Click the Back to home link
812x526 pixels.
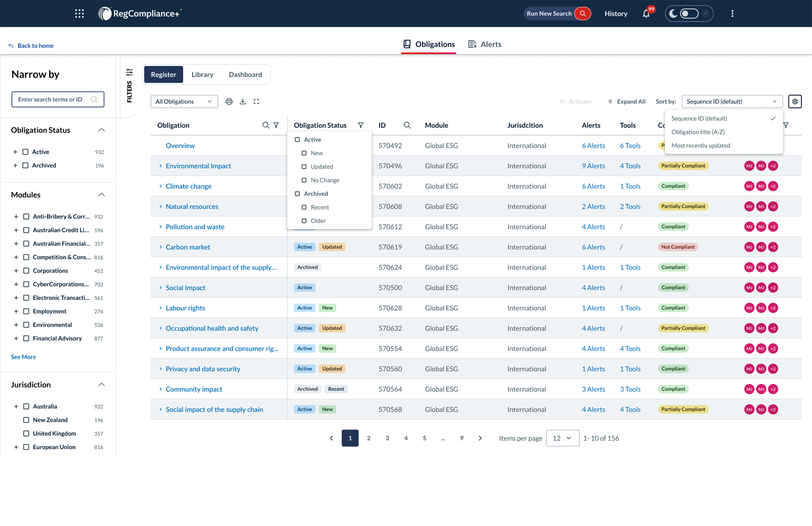(x=35, y=46)
